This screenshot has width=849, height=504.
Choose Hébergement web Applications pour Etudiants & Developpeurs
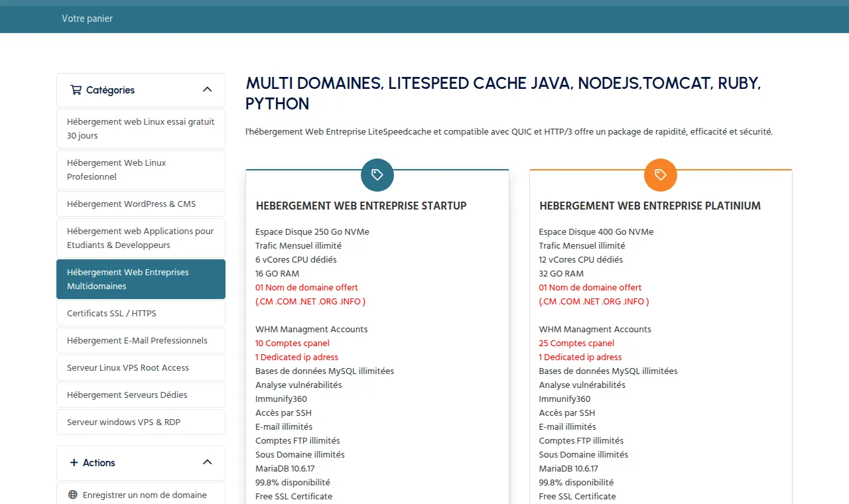[x=141, y=238]
